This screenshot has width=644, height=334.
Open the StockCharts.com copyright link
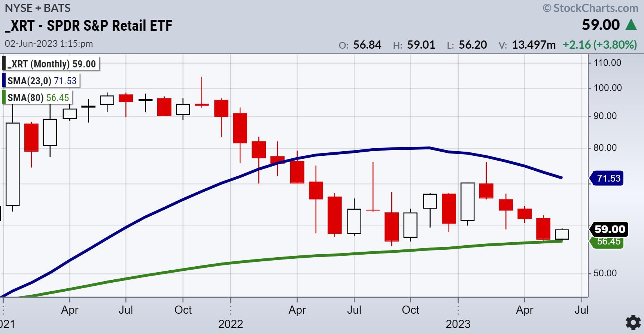tap(590, 8)
